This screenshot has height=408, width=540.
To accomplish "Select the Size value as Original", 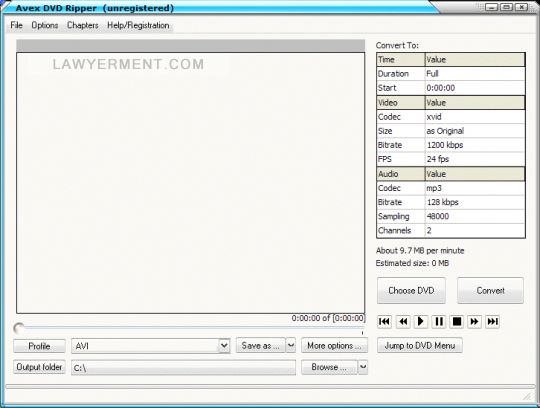I will 475,131.
